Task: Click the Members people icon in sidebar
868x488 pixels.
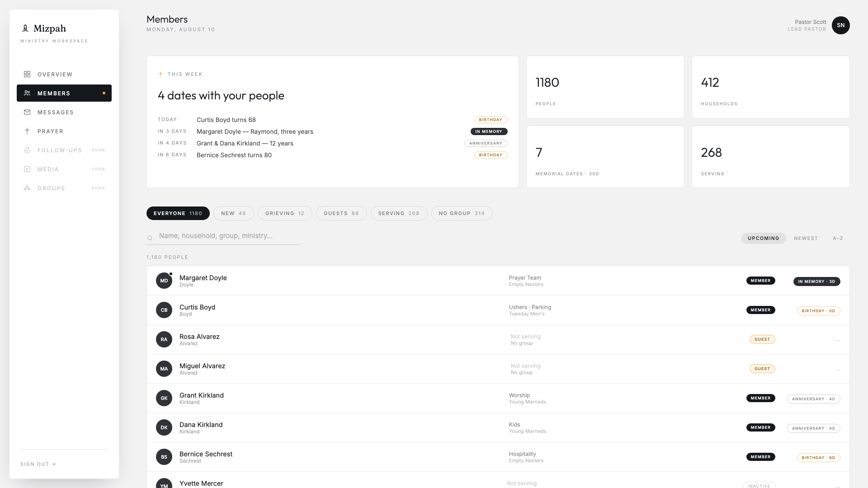Action: (x=27, y=93)
